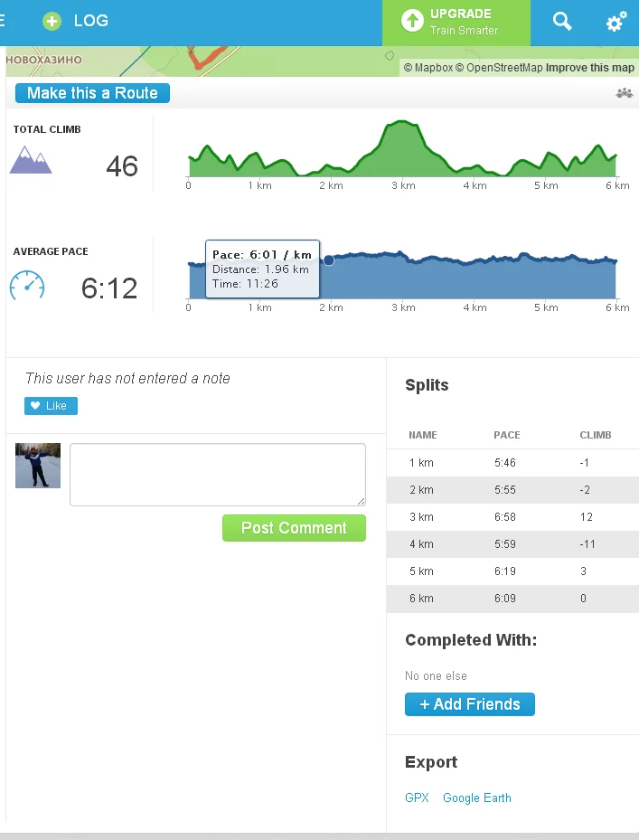Screen dimensions: 639x840
Task: Click inside the comment text box
Action: (x=218, y=475)
